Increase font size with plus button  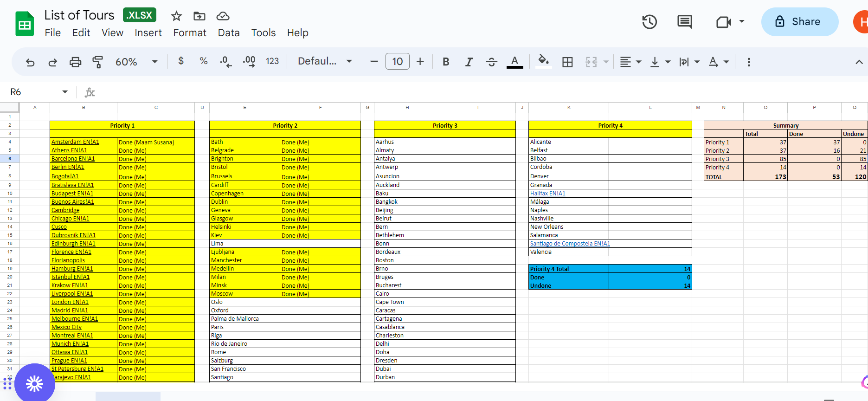(x=420, y=62)
